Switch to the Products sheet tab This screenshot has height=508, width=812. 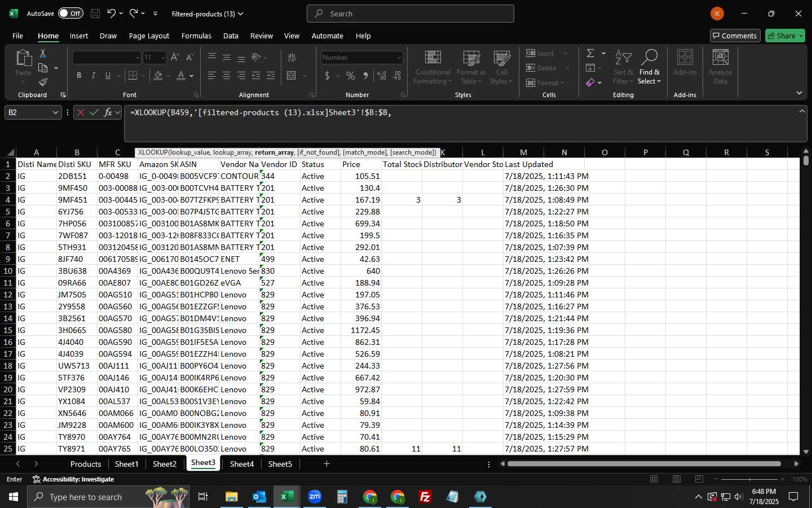point(86,464)
